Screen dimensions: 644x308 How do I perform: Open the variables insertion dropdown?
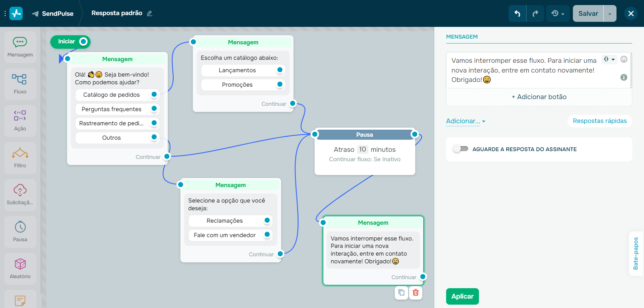[x=609, y=59]
